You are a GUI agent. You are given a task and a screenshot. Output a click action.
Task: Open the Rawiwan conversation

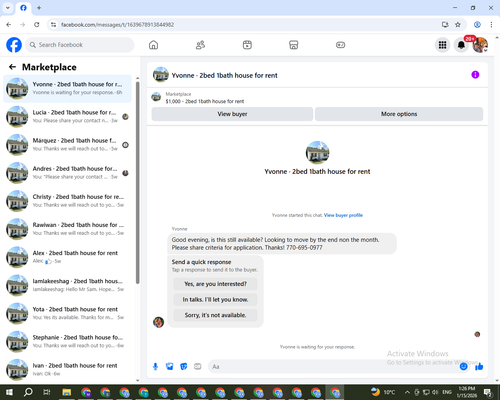pyautogui.click(x=67, y=229)
